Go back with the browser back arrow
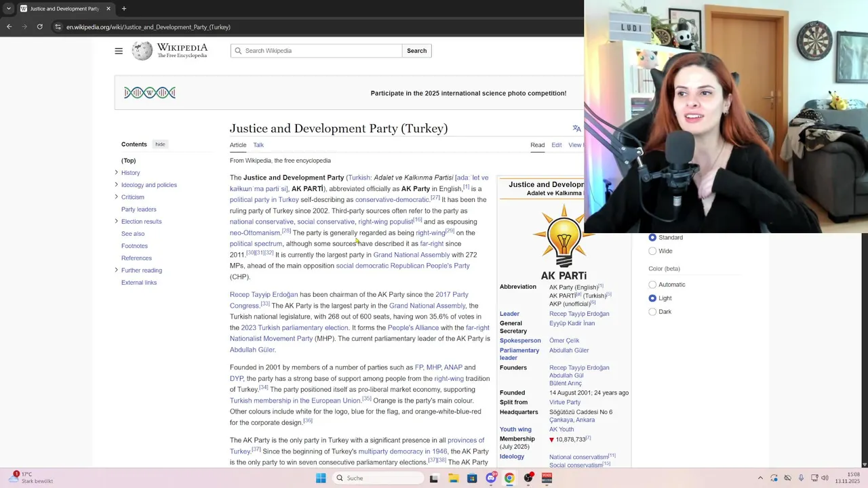The width and height of the screenshot is (868, 488). [9, 27]
